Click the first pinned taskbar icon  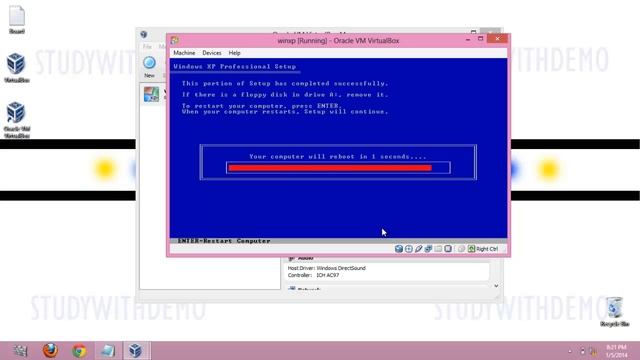pyautogui.click(x=20, y=351)
